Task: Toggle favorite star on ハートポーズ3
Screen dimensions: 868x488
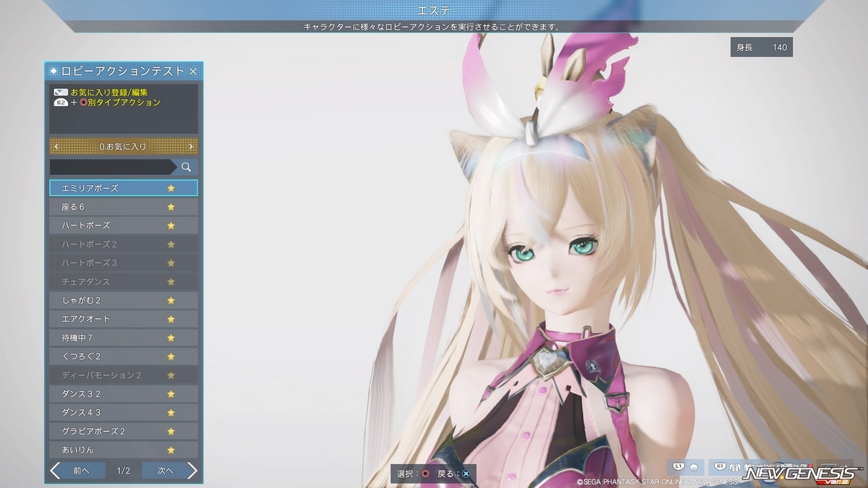Action: coord(171,262)
